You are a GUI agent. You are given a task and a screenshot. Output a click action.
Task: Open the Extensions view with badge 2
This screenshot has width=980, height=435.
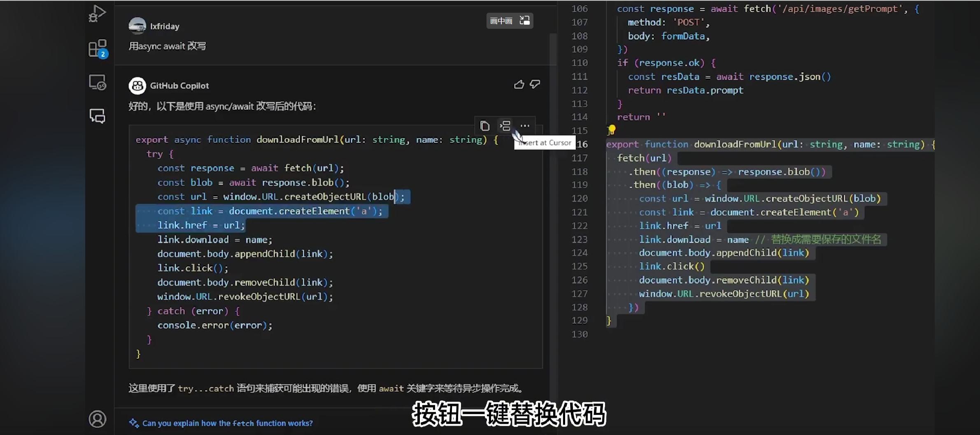pyautogui.click(x=98, y=49)
